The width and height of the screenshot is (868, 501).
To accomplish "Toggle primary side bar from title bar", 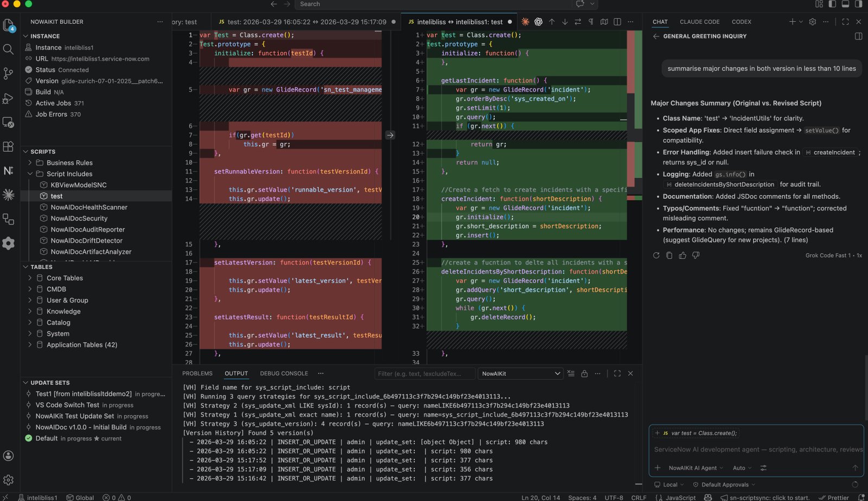I will tap(832, 4).
